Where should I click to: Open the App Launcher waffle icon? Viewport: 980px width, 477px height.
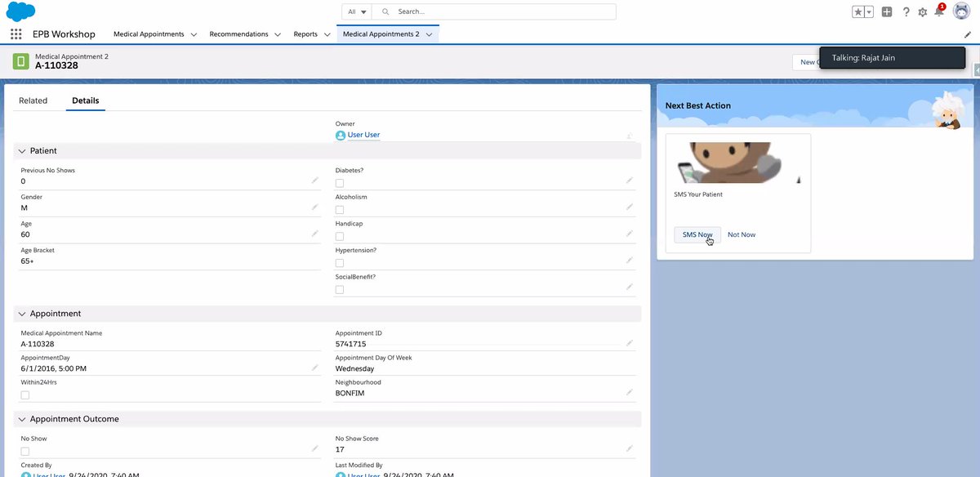click(15, 33)
